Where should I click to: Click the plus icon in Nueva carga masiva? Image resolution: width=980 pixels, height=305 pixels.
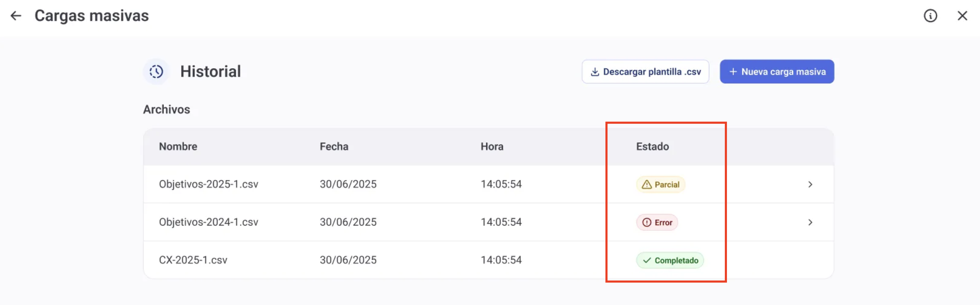click(733, 72)
